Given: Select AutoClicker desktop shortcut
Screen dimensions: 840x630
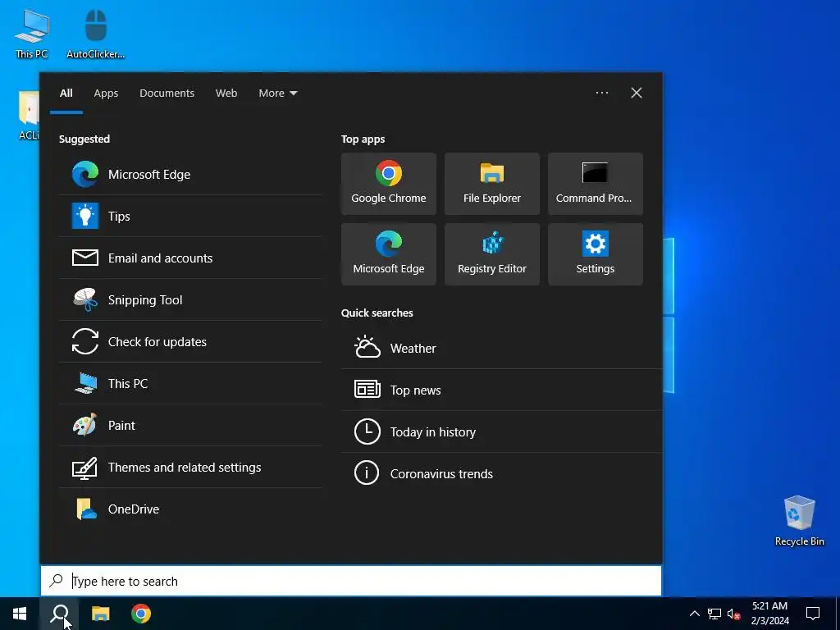Looking at the screenshot, I should click(95, 34).
